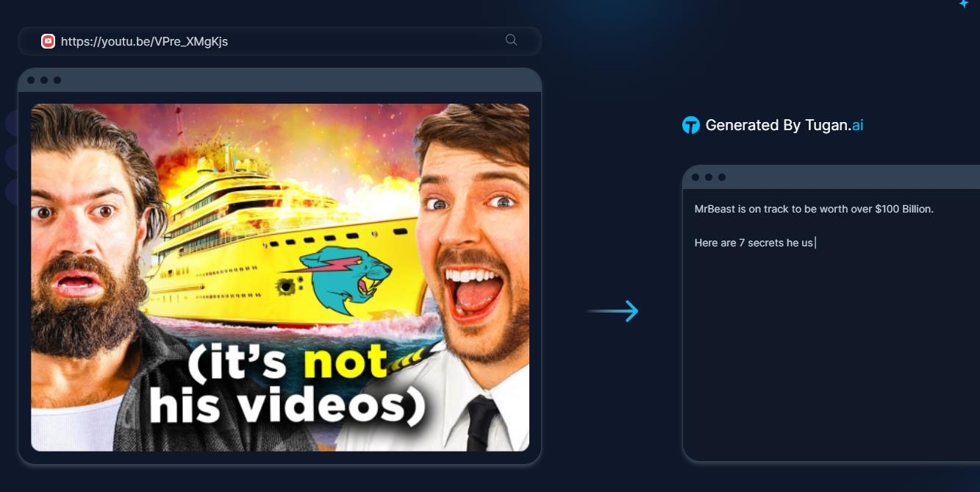Viewport: 980px width, 492px height.
Task: Click the YouTube icon in the URL bar
Action: pos(48,41)
